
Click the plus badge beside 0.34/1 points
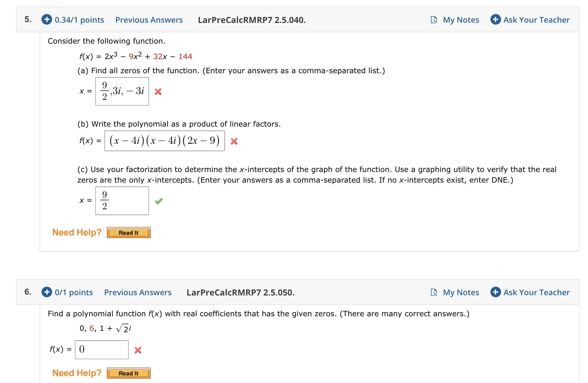[46, 20]
